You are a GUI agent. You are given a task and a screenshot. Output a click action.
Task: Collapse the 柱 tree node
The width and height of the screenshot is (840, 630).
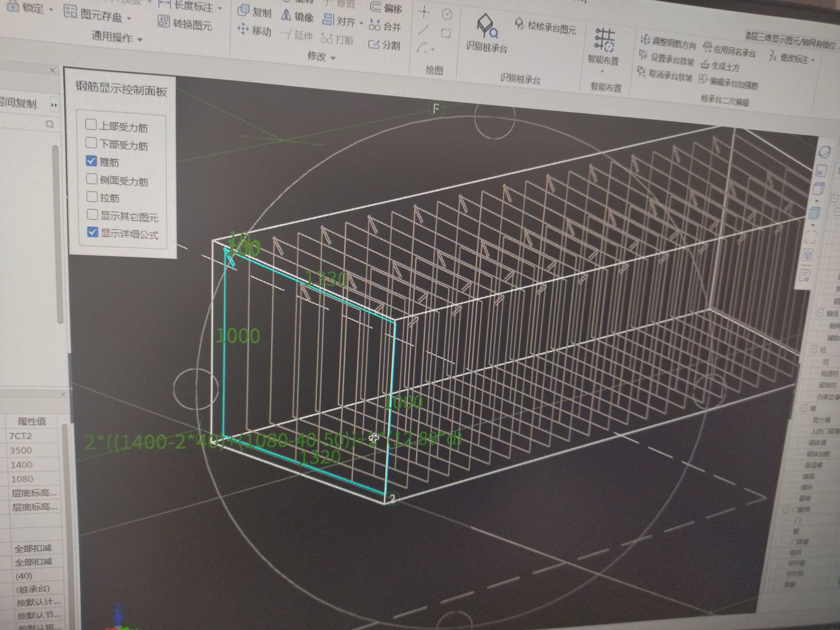814,349
